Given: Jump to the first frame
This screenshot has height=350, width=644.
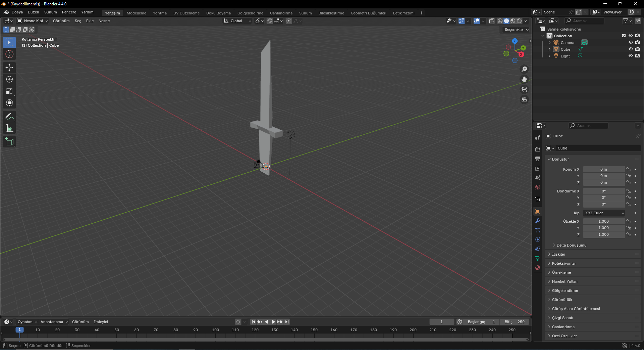Looking at the screenshot, I should pyautogui.click(x=253, y=322).
